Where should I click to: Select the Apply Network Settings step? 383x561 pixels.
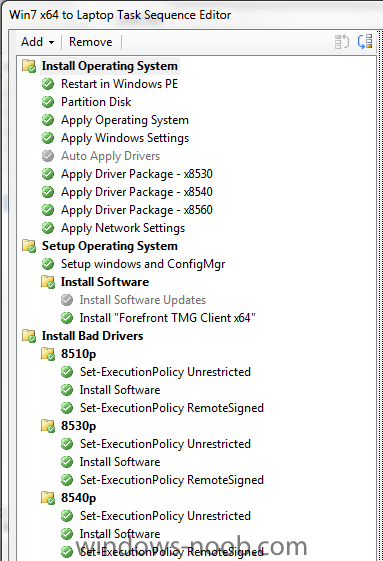click(123, 228)
